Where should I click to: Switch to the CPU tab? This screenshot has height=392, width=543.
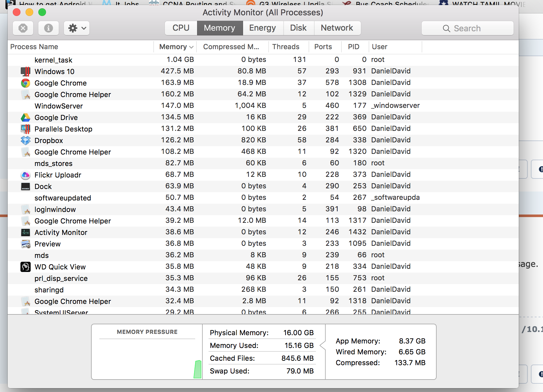tap(181, 28)
